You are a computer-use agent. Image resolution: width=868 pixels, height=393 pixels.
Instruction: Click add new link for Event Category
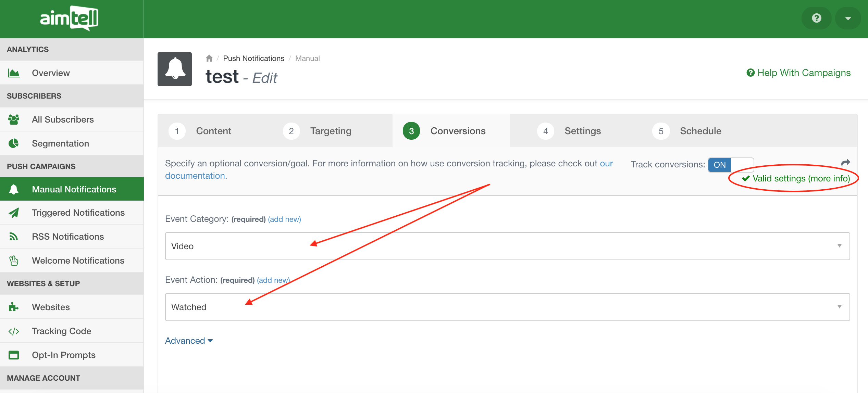coord(284,219)
